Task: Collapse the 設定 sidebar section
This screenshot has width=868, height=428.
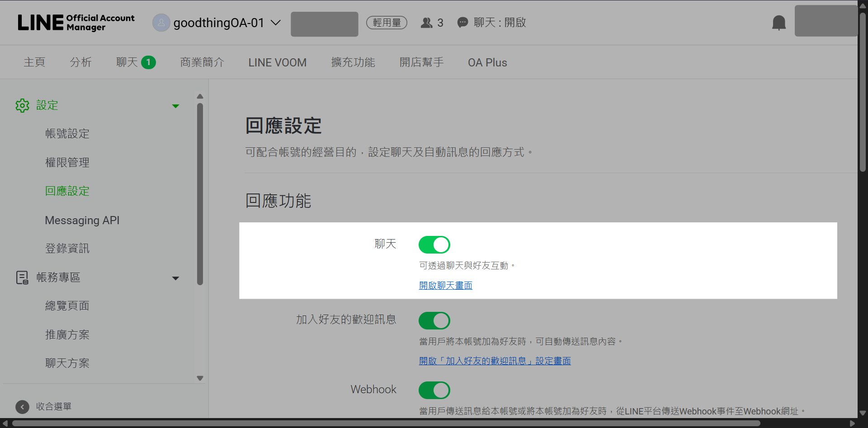Action: click(x=176, y=106)
